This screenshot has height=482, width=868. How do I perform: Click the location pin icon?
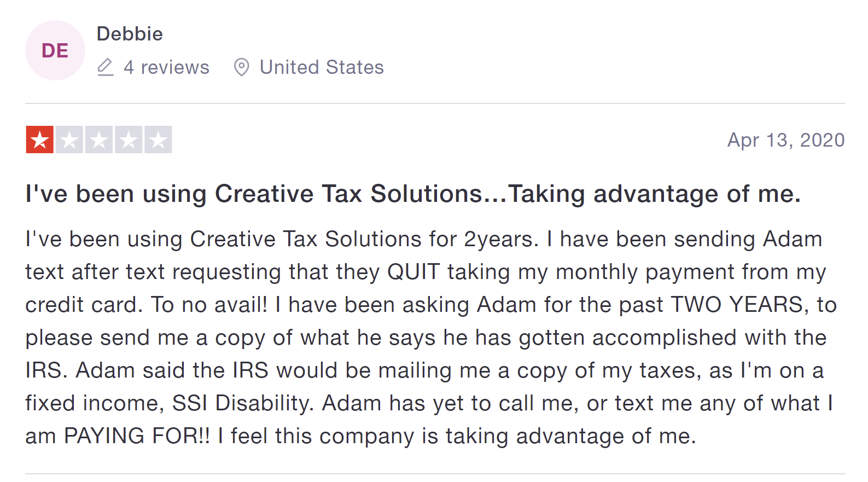point(241,67)
